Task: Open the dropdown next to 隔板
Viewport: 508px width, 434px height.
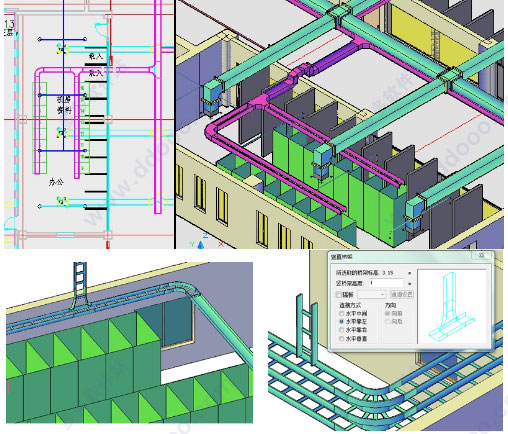Action: click(372, 295)
